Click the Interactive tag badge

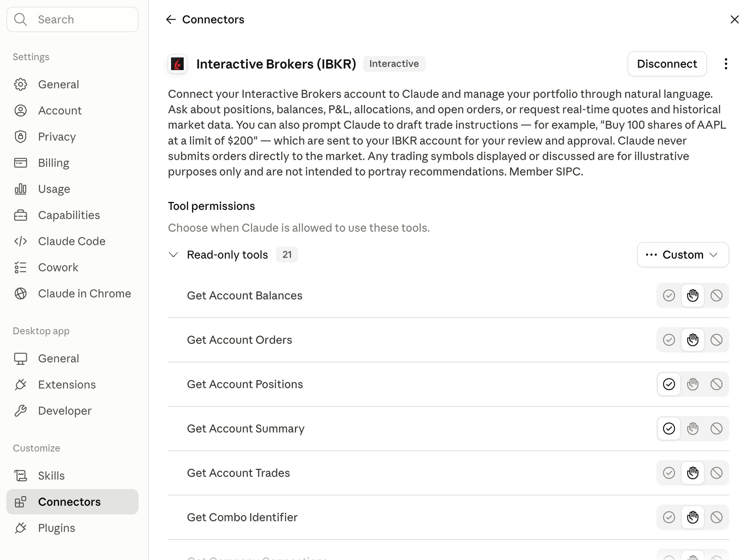(x=394, y=64)
